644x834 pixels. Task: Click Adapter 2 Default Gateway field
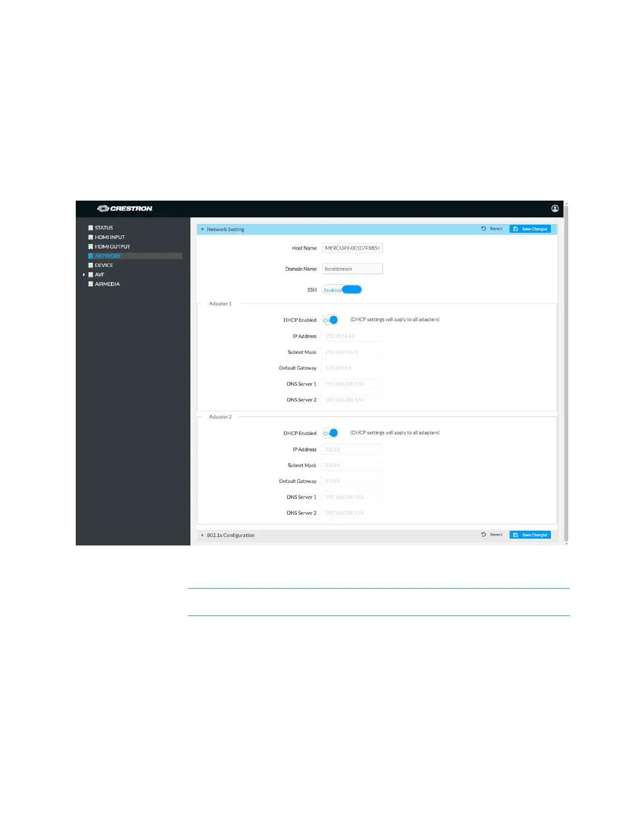[352, 481]
